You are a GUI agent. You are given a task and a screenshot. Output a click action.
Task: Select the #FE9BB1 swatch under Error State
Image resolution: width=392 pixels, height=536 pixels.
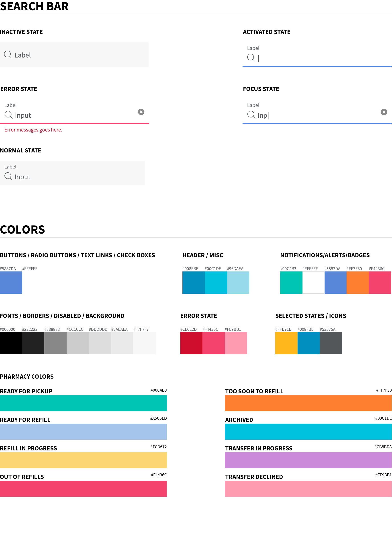tap(236, 343)
